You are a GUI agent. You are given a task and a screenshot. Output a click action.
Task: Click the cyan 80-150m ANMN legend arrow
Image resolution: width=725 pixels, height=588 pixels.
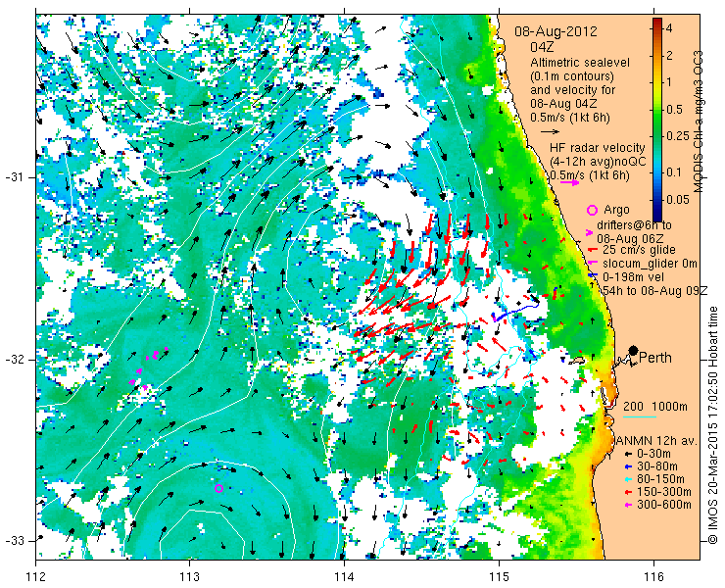(627, 479)
